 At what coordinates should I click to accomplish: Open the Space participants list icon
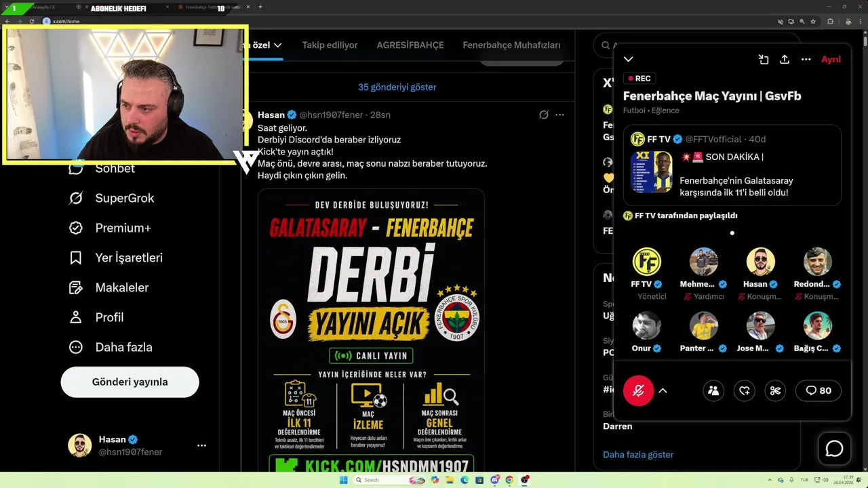(x=713, y=390)
